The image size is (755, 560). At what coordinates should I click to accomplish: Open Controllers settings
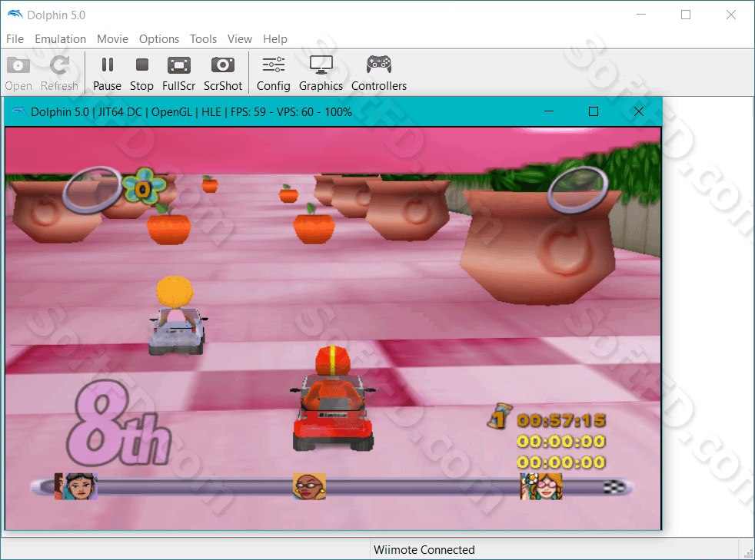tap(379, 73)
